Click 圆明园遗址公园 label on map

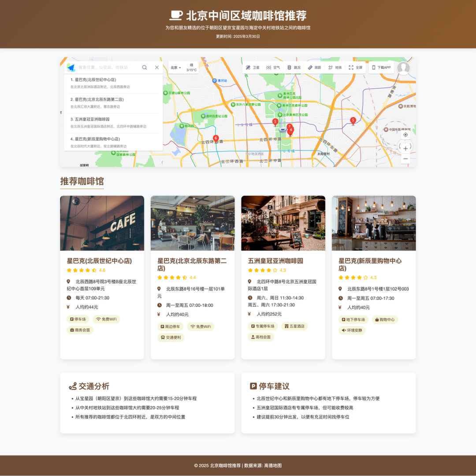pyautogui.click(x=216, y=116)
